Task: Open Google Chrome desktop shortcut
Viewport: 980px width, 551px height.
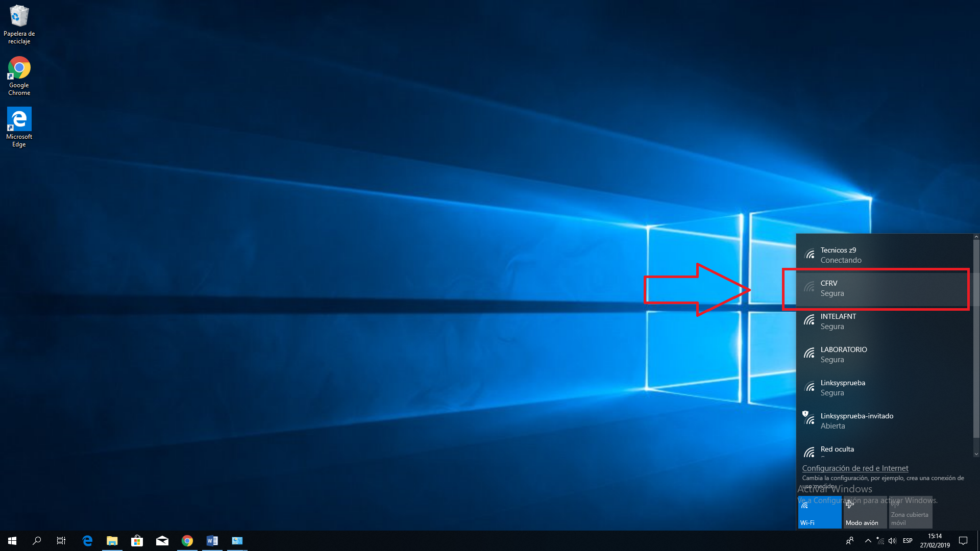Action: pyautogui.click(x=19, y=68)
